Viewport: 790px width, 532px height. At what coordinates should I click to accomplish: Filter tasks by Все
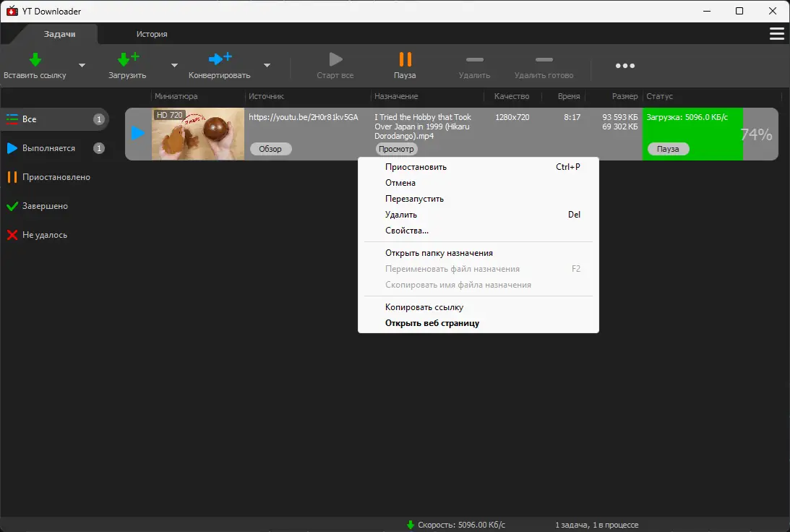tap(55, 119)
